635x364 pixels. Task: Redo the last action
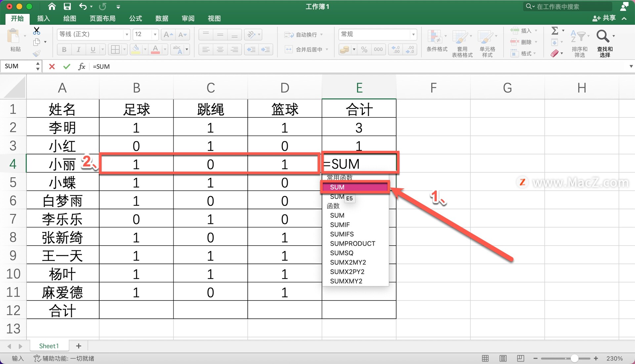[x=103, y=6]
